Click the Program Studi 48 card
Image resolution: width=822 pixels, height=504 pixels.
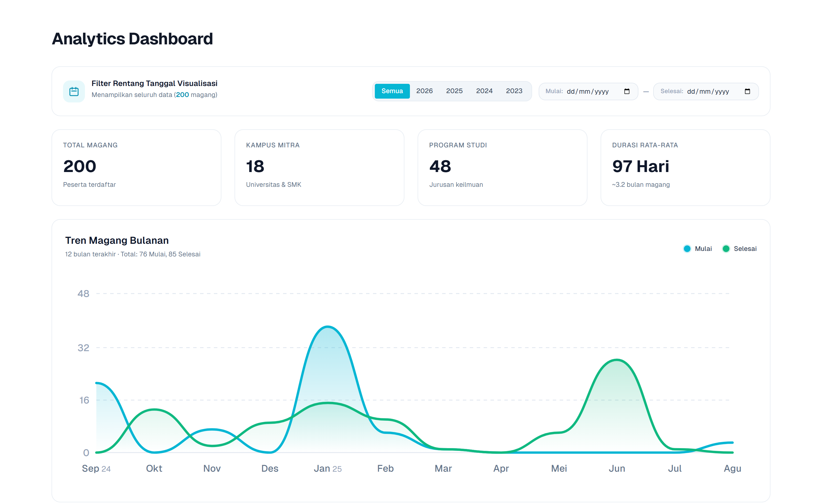click(x=502, y=167)
